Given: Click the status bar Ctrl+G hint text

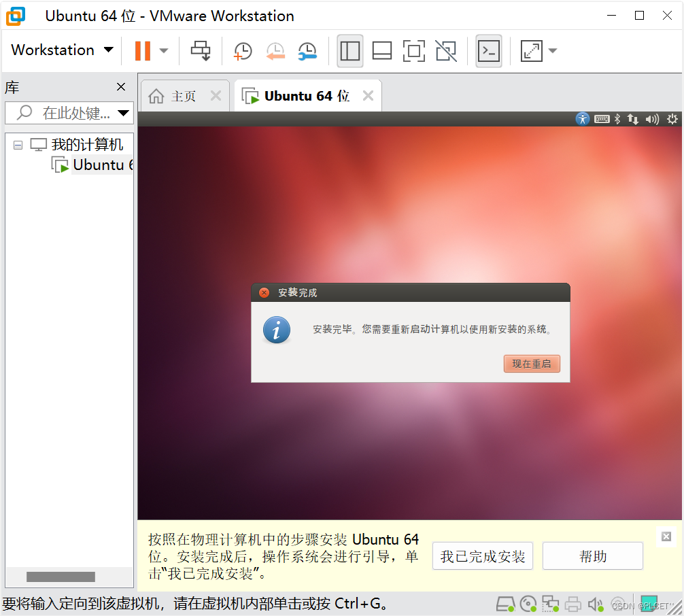Looking at the screenshot, I should tap(194, 603).
